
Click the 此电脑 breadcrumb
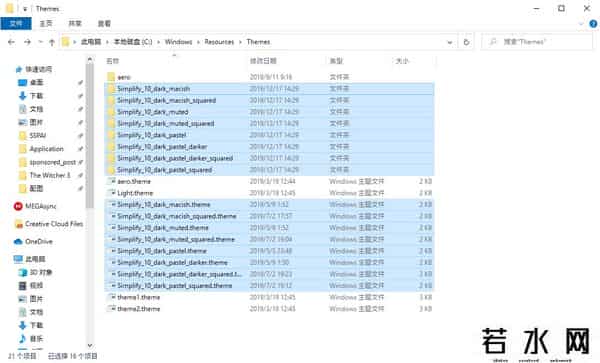point(91,42)
